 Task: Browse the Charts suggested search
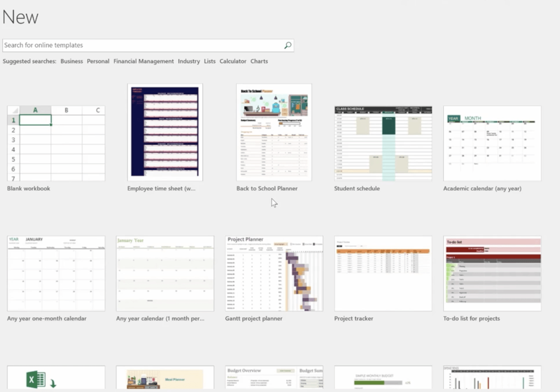click(x=259, y=61)
